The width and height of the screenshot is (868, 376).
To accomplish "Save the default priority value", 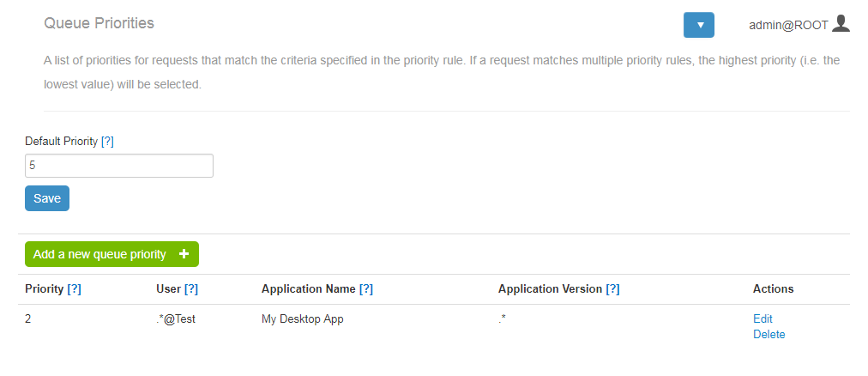I will pyautogui.click(x=47, y=198).
